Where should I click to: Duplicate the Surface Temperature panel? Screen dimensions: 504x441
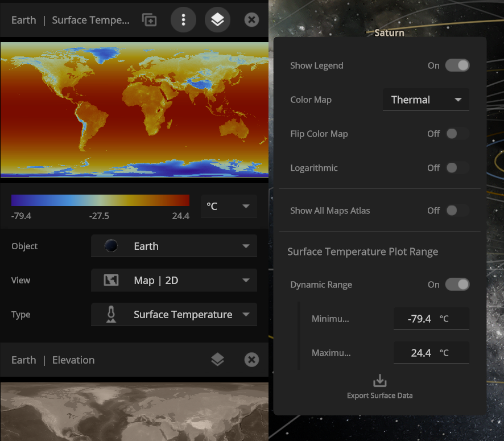click(150, 20)
